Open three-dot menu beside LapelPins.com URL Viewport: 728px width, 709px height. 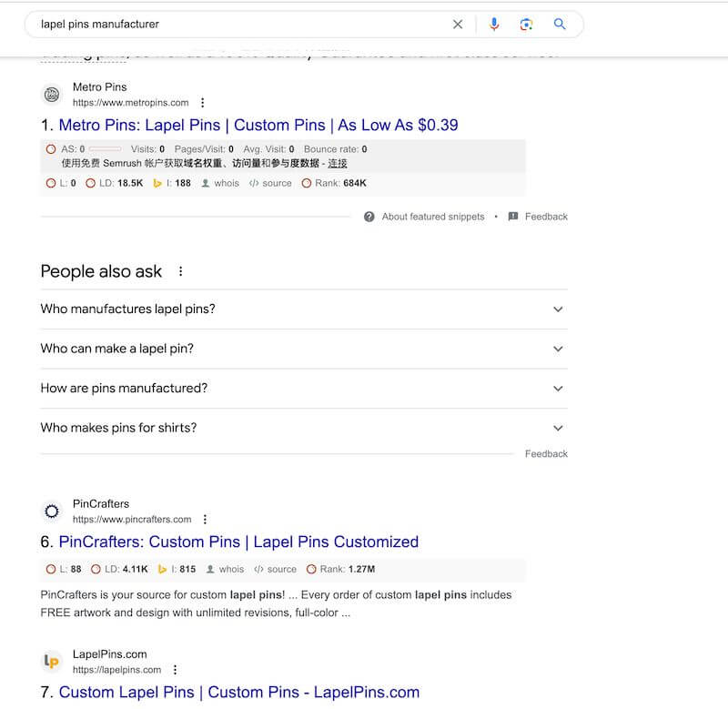click(175, 670)
